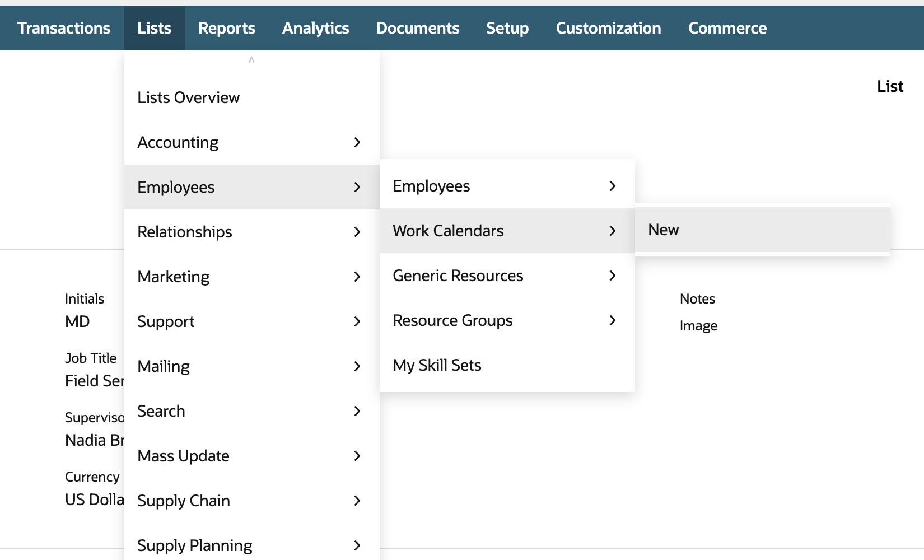Click New under Work Calendars
The width and height of the screenshot is (924, 560).
coord(763,230)
